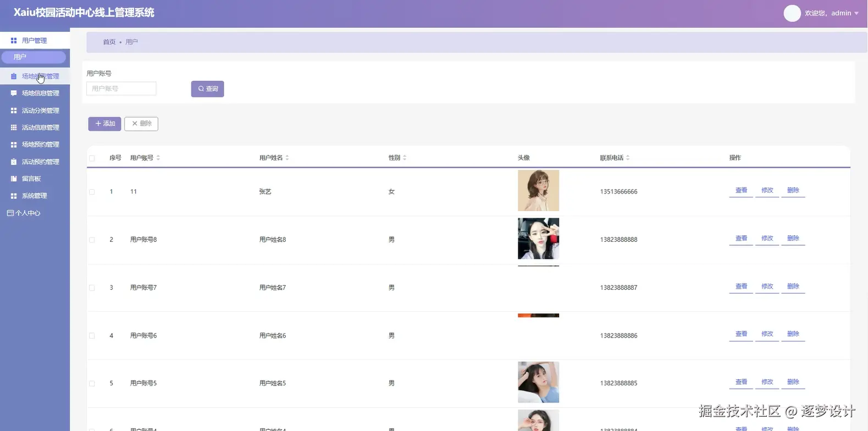The height and width of the screenshot is (431, 868).
Task: Click the name cell 张艺
Action: click(x=266, y=192)
